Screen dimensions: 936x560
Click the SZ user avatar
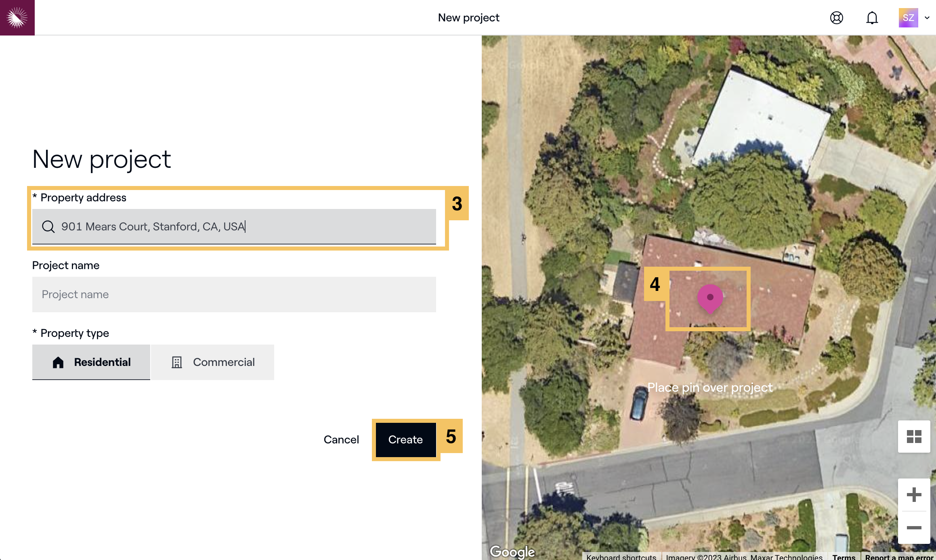coord(908,18)
